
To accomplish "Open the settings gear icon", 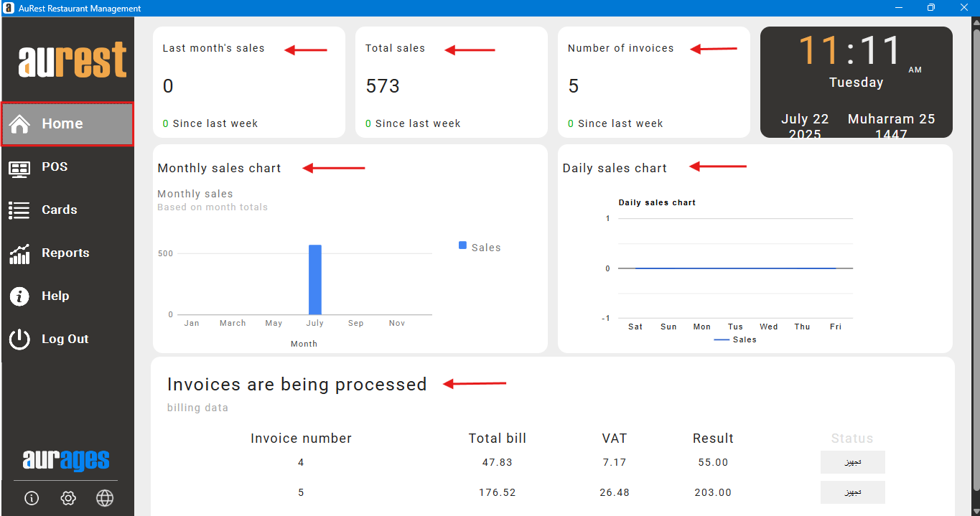I will pos(68,498).
